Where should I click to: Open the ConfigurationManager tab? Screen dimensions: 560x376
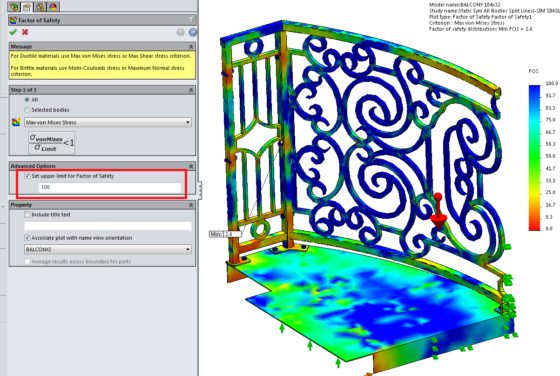coord(40,6)
